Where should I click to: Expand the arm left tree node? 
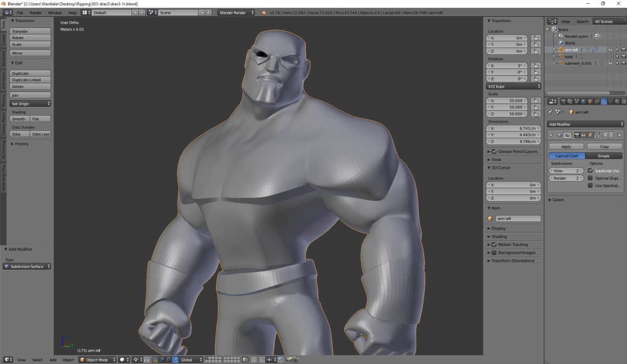pyautogui.click(x=554, y=50)
